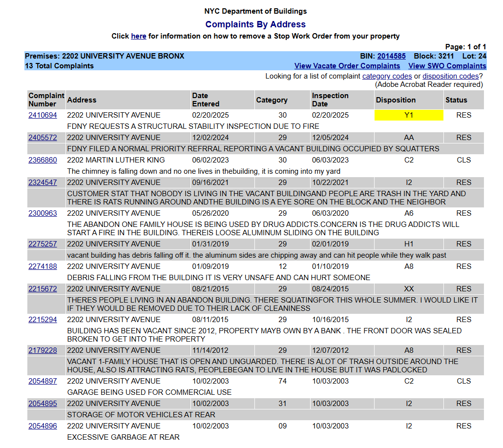The height and width of the screenshot is (448, 503).
Task: Click the 13 Total Complaints text
Action: [60, 66]
